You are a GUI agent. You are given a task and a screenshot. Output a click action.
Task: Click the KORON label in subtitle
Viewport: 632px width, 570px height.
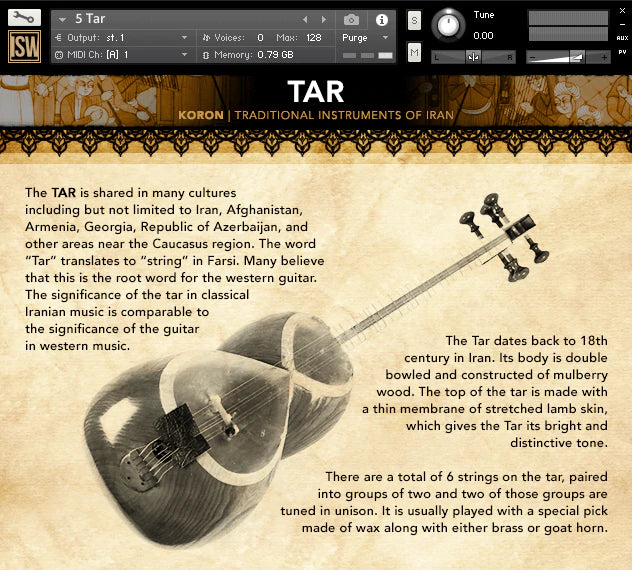pos(201,115)
